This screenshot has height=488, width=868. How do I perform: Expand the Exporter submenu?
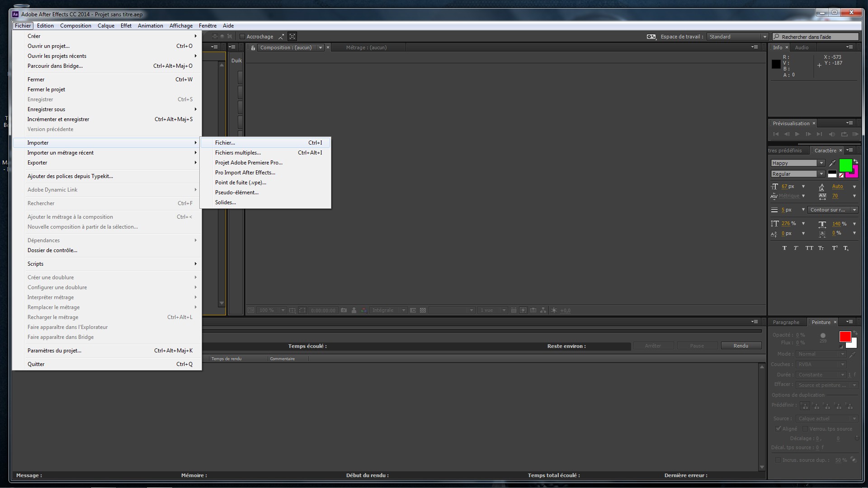coord(108,163)
